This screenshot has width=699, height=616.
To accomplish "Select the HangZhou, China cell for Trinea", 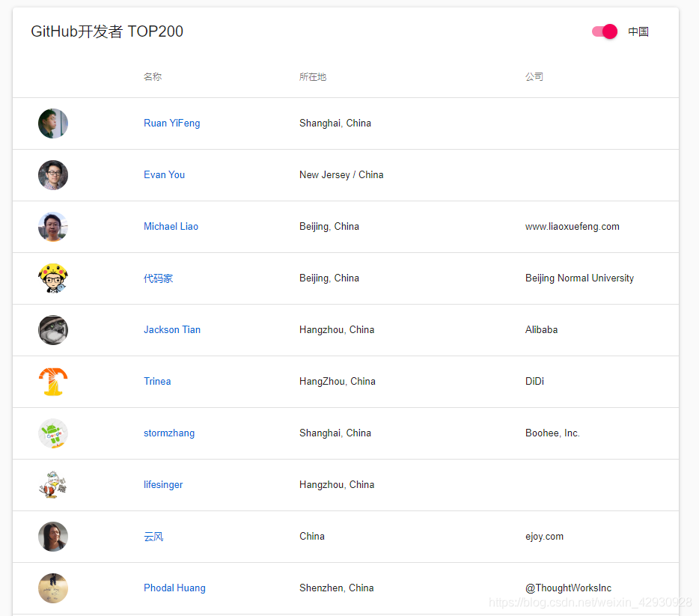I will 338,382.
